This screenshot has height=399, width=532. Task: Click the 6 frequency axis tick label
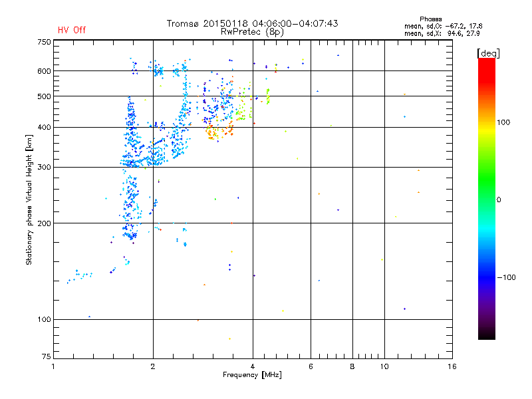pyautogui.click(x=311, y=366)
